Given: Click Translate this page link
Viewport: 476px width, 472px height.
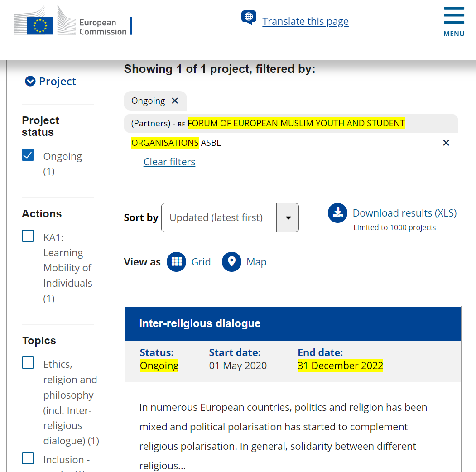Looking at the screenshot, I should [305, 22].
